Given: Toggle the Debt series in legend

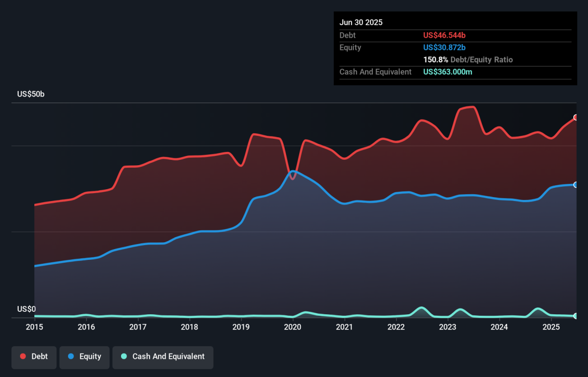Looking at the screenshot, I should 34,356.
